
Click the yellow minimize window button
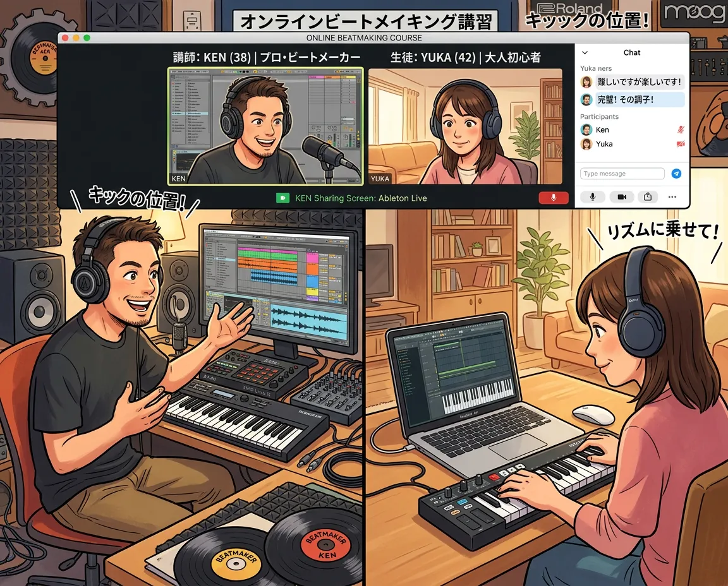point(76,38)
